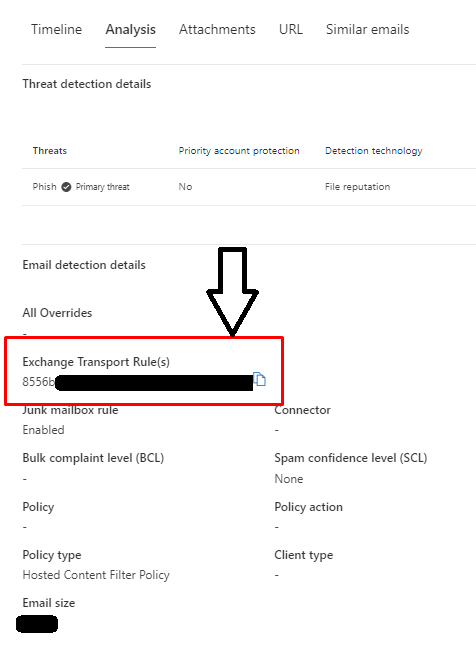The width and height of the screenshot is (476, 662).
Task: Click the Priority account protection column header
Action: click(239, 151)
